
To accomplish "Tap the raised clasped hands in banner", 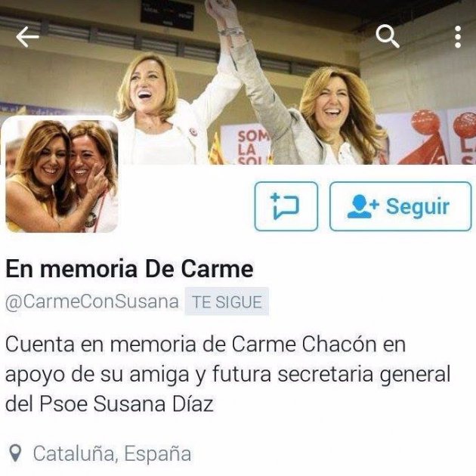I will (224, 18).
